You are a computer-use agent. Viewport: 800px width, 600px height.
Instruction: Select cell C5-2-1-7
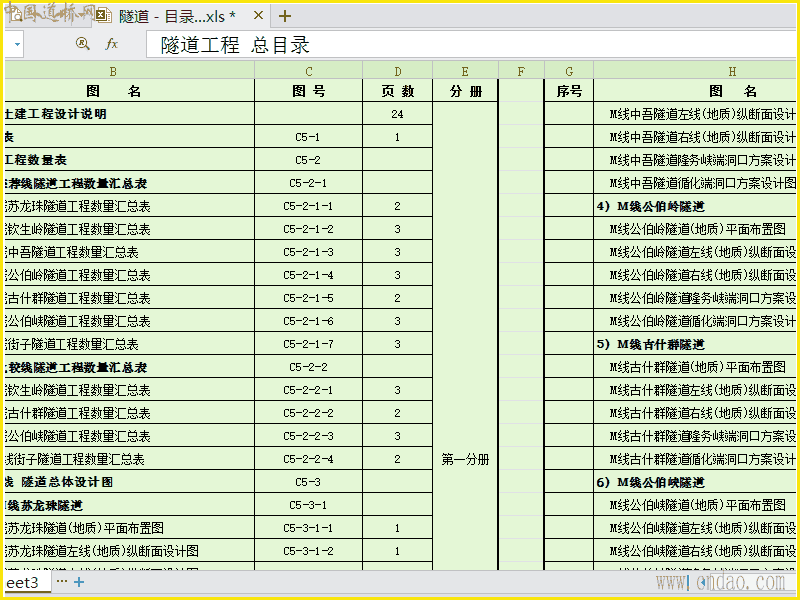pos(308,344)
